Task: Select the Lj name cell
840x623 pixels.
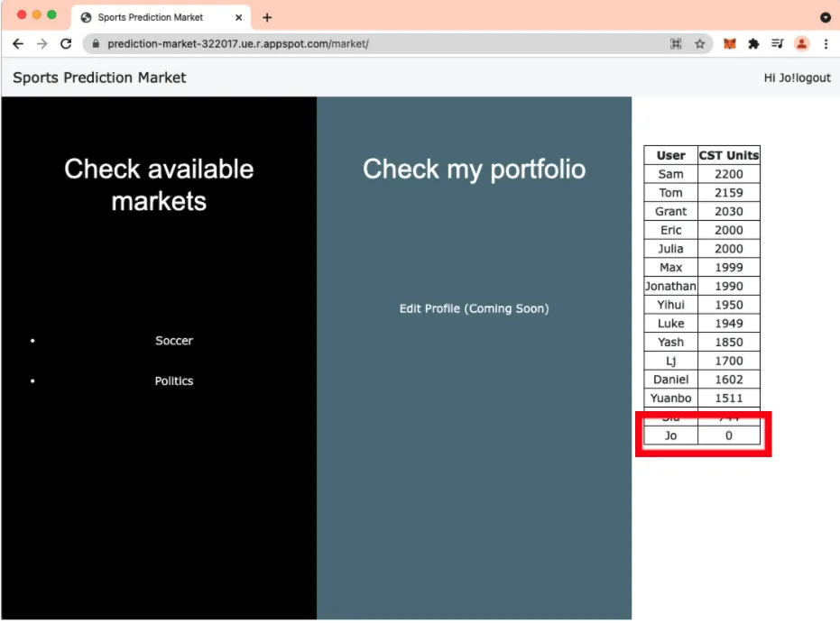Action: 670,361
